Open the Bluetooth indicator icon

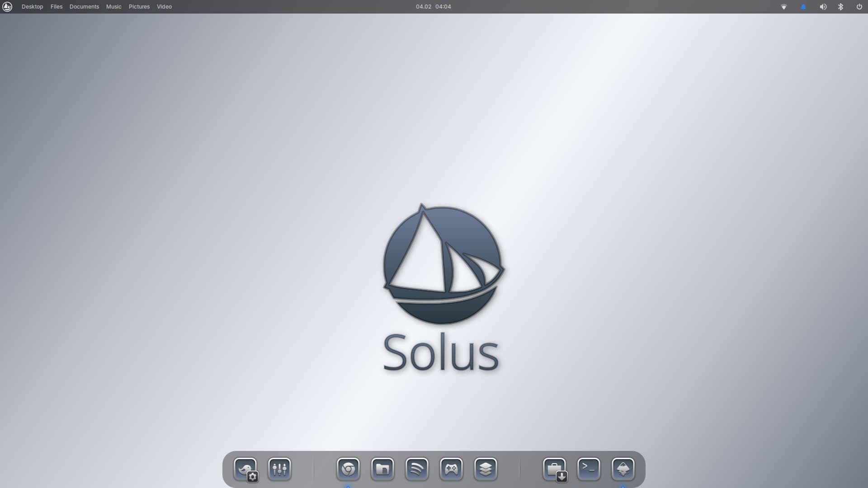point(840,7)
